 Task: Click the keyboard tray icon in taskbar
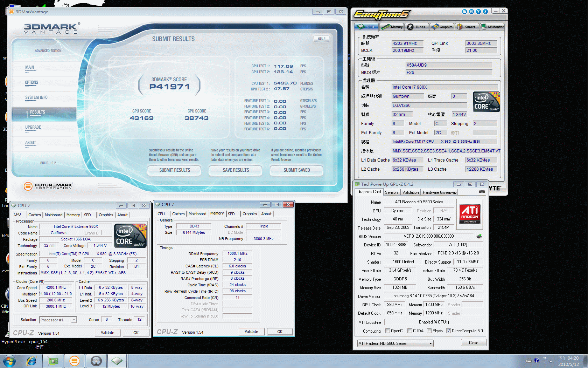(529, 361)
